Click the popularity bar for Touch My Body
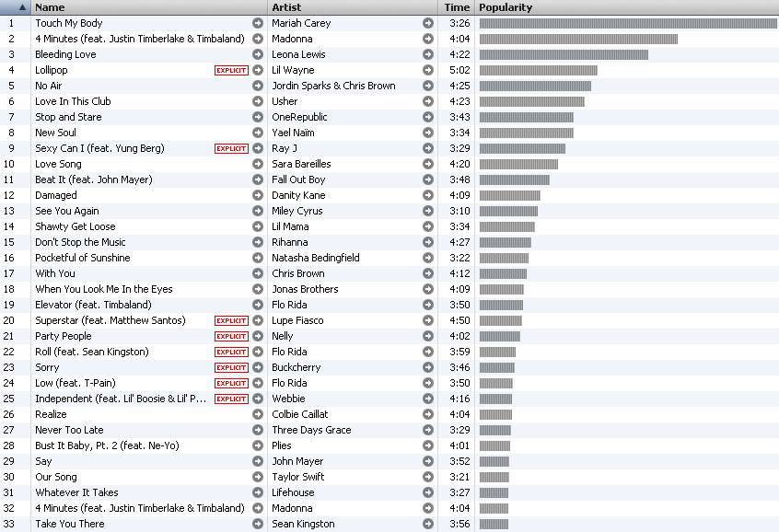Screen dimensions: 779x532 coord(629,23)
